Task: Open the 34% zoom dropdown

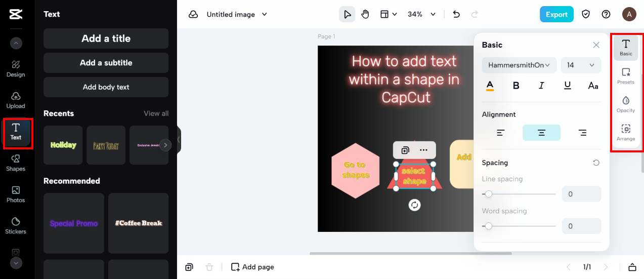Action: pyautogui.click(x=421, y=15)
